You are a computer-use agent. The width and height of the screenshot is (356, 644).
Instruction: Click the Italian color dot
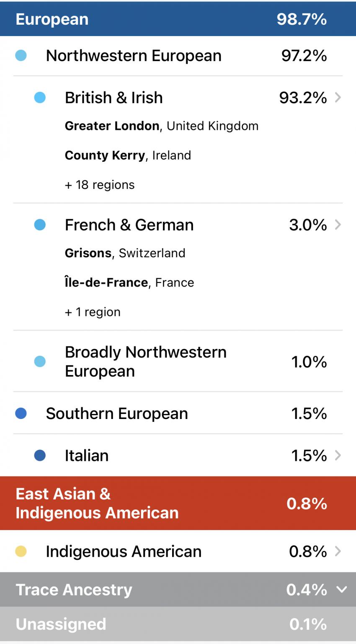(40, 455)
